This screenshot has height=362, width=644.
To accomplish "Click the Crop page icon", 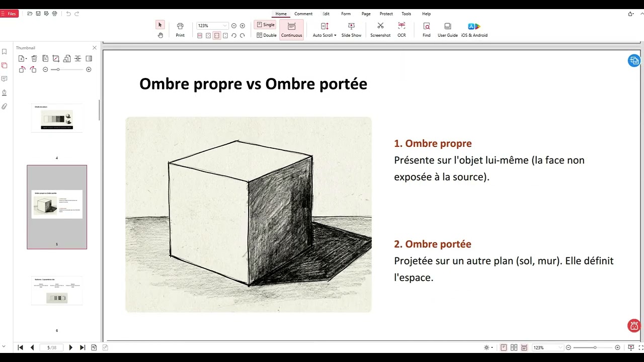I will pyautogui.click(x=56, y=59).
